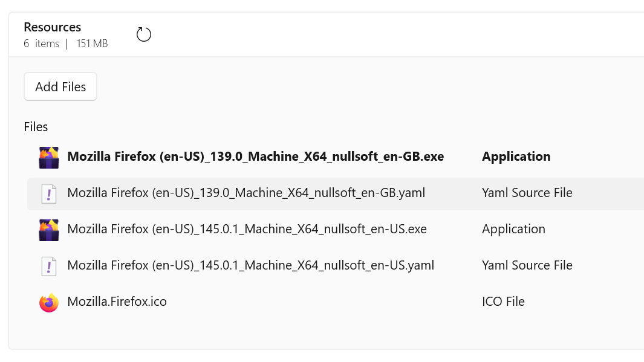Click the ICO File type label
Image resolution: width=644 pixels, height=362 pixels.
point(503,302)
